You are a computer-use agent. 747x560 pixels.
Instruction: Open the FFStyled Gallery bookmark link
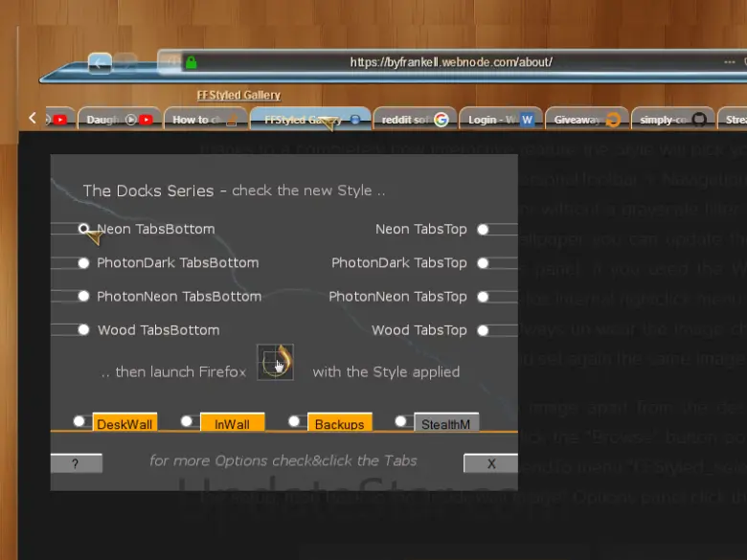tap(238, 95)
